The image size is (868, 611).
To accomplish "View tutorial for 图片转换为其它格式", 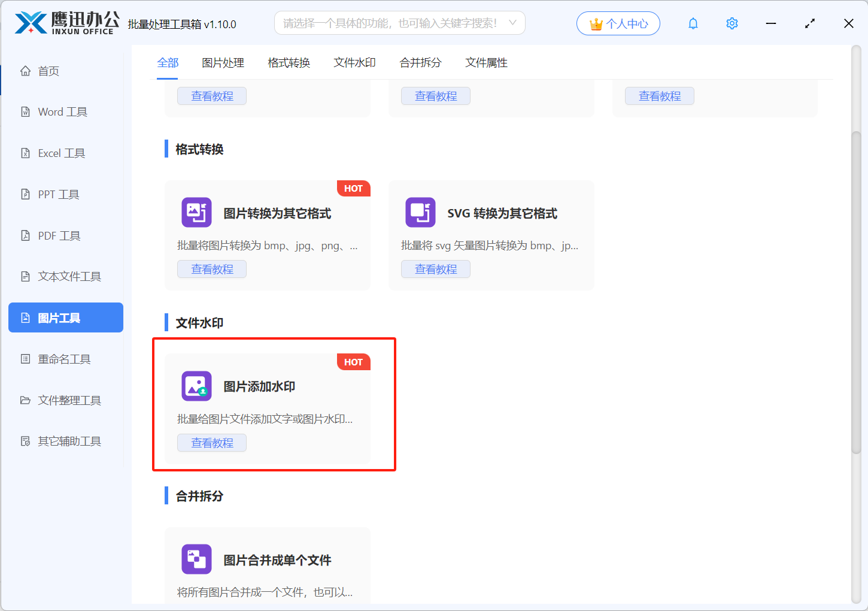I will 212,269.
